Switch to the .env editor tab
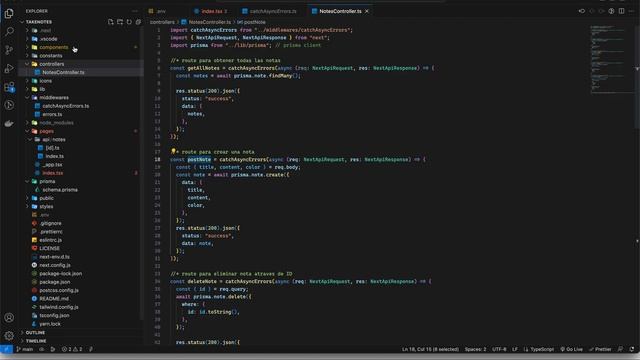The width and height of the screenshot is (640, 360). click(160, 11)
